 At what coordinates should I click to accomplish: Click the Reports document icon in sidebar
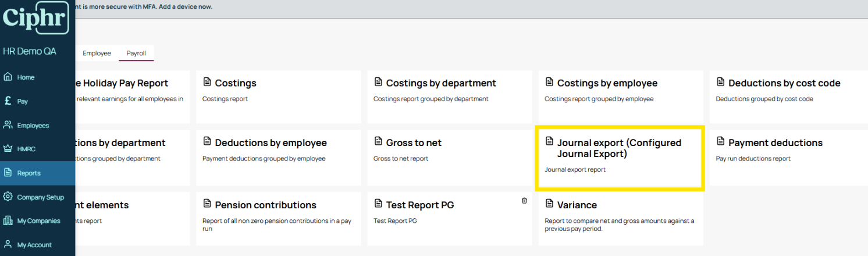coord(8,172)
